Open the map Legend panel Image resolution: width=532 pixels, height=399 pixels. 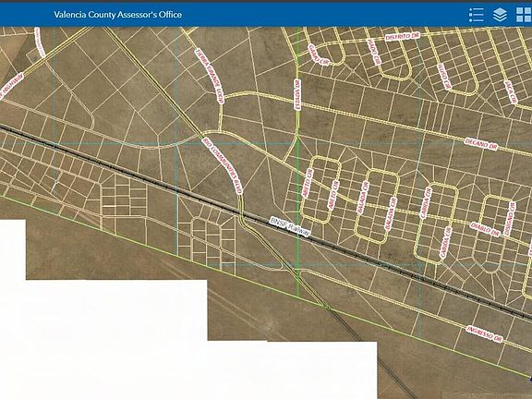point(476,15)
